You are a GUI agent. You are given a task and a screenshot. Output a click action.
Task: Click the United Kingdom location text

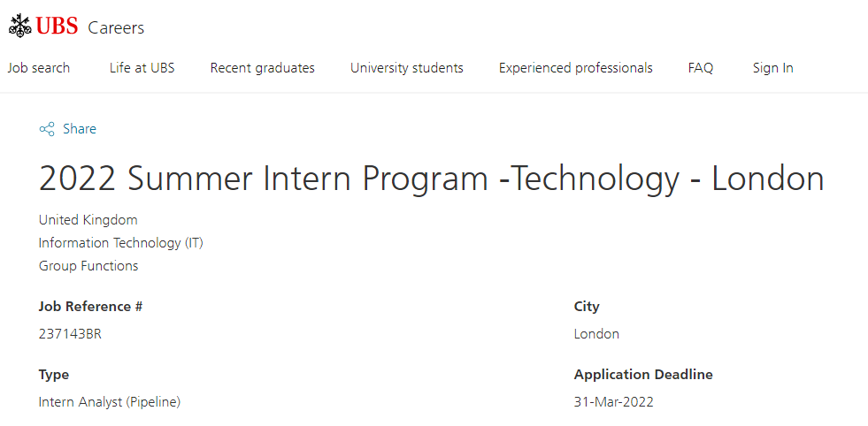coord(88,220)
